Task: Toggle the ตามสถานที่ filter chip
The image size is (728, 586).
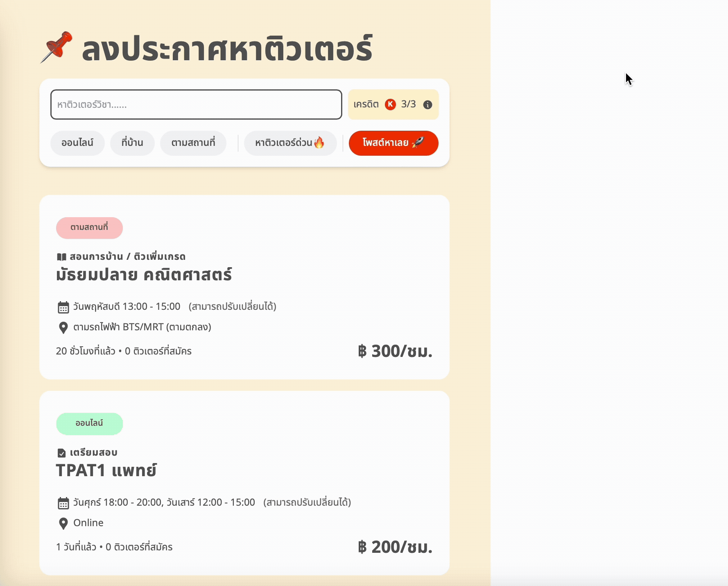Action: [x=193, y=143]
